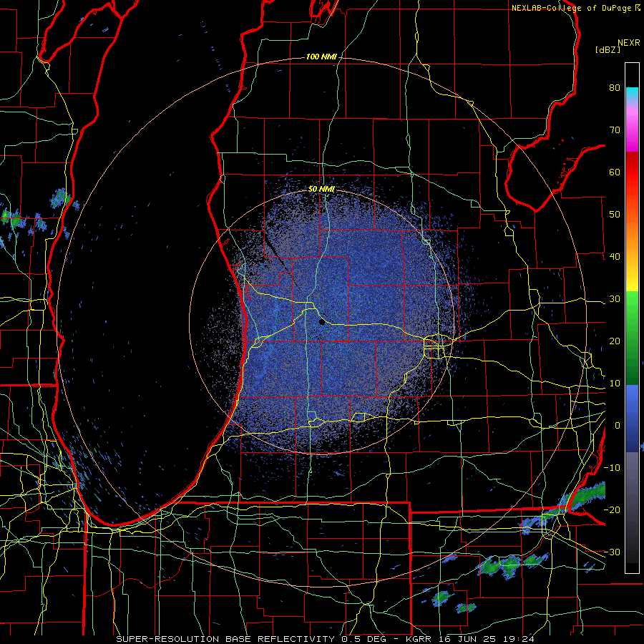
Task: Pick the 80 value on the dBZ scale
Action: click(x=615, y=88)
